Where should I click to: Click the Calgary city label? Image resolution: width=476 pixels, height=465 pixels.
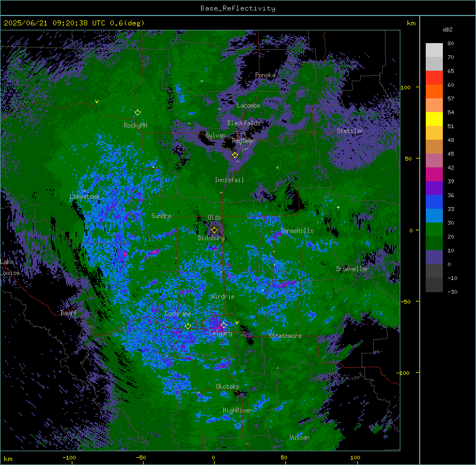click(220, 333)
